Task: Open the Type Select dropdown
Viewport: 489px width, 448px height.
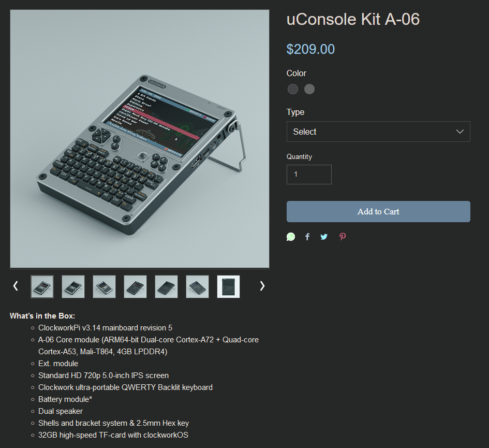Action: (x=378, y=132)
